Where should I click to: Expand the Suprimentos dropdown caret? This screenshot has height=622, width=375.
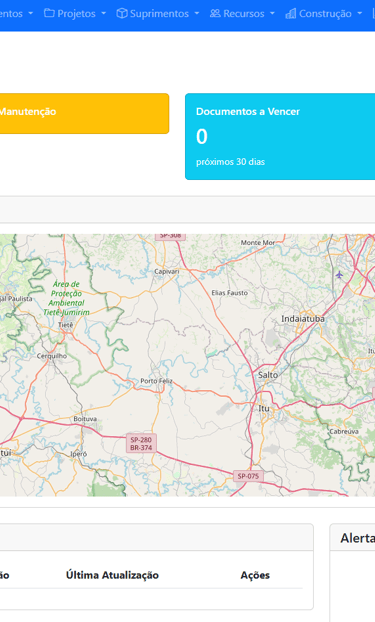197,13
